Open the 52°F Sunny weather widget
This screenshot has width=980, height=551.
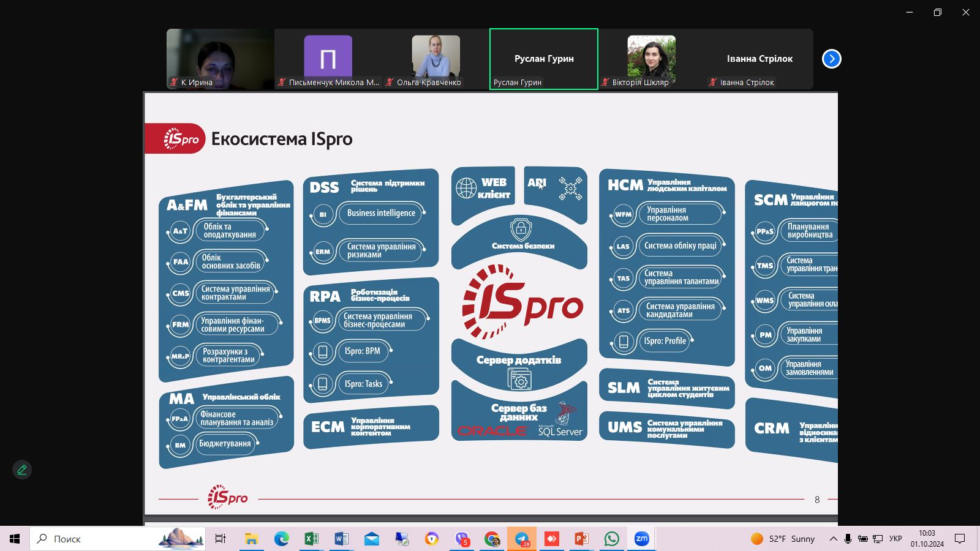(x=783, y=539)
